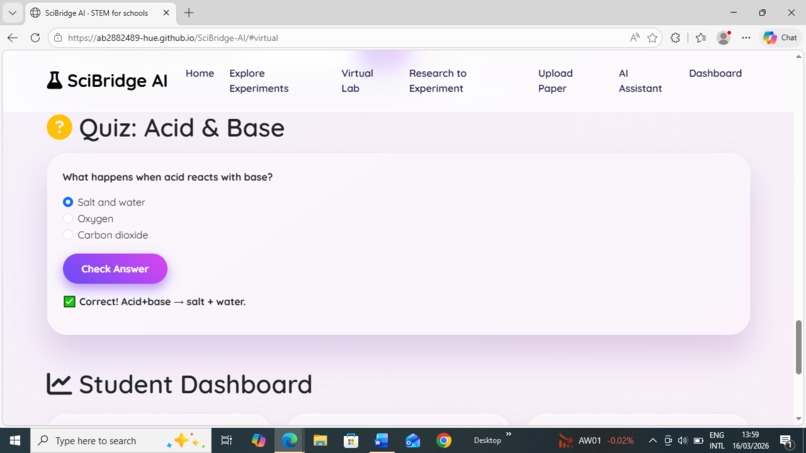Open the browser profile icon
This screenshot has height=453, width=806.
tap(724, 38)
